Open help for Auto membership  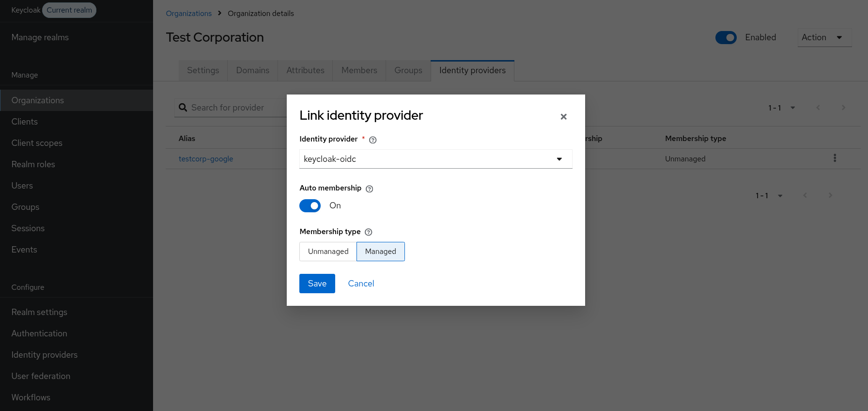370,189
